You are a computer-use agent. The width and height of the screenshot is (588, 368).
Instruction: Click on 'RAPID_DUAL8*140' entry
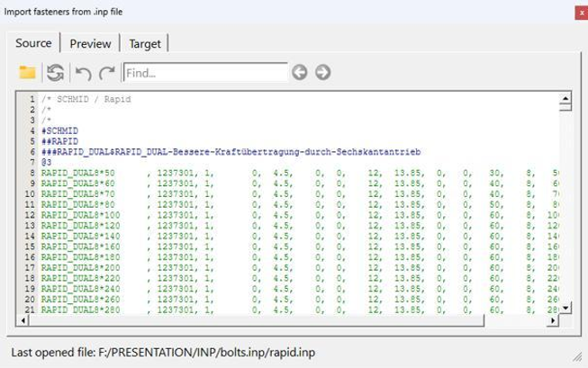(81, 236)
